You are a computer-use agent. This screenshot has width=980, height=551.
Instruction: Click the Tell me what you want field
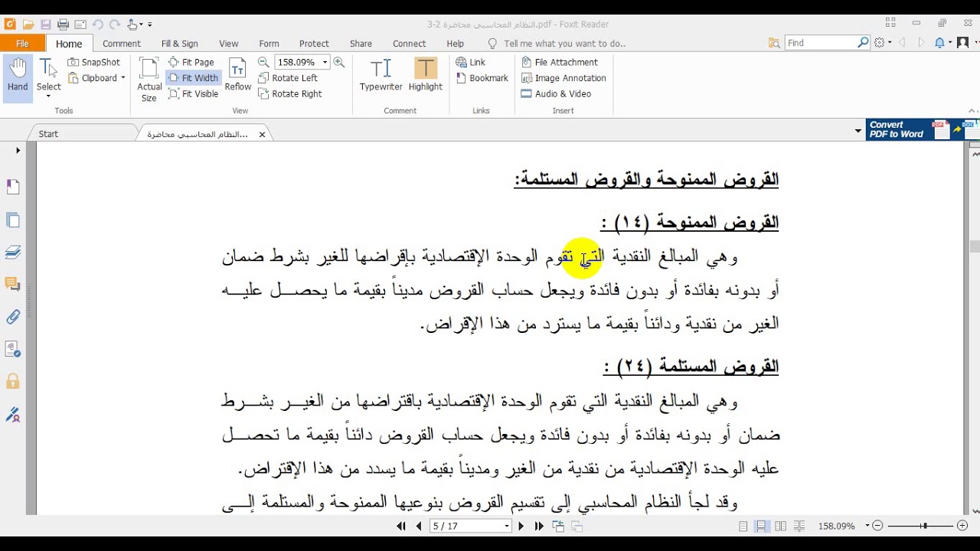coord(557,44)
